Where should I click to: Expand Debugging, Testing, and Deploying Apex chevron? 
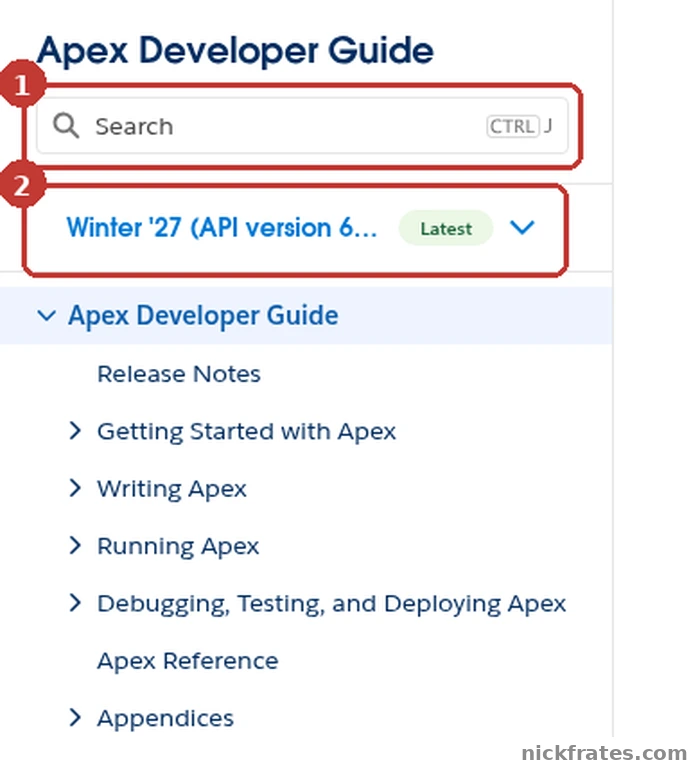tap(75, 603)
